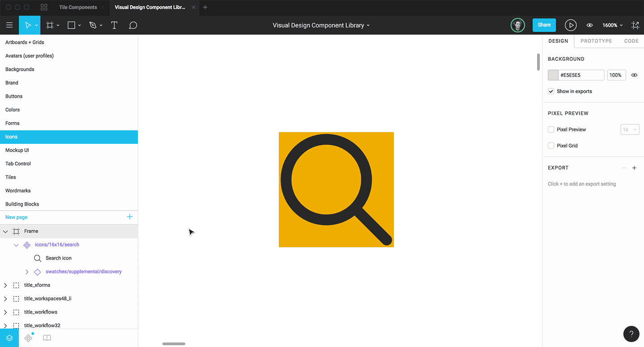Expand the swatches/supplemental/discovery layer

[x=26, y=271]
